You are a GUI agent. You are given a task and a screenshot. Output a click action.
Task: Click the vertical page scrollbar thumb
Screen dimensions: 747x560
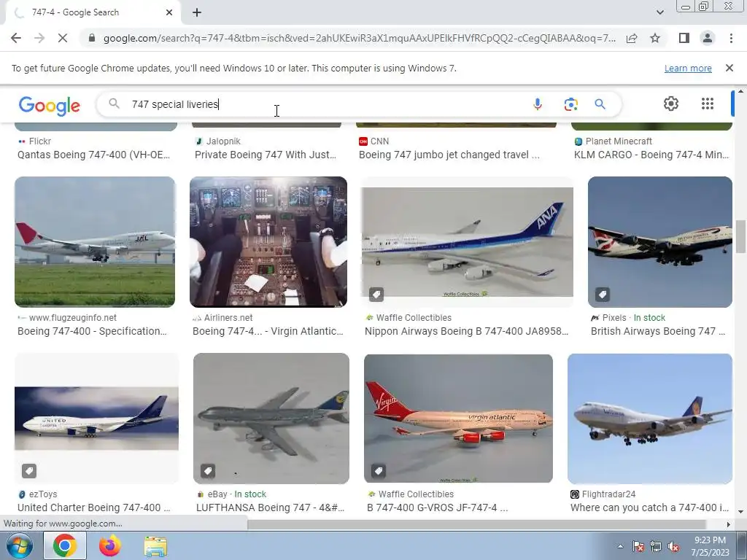point(741,237)
